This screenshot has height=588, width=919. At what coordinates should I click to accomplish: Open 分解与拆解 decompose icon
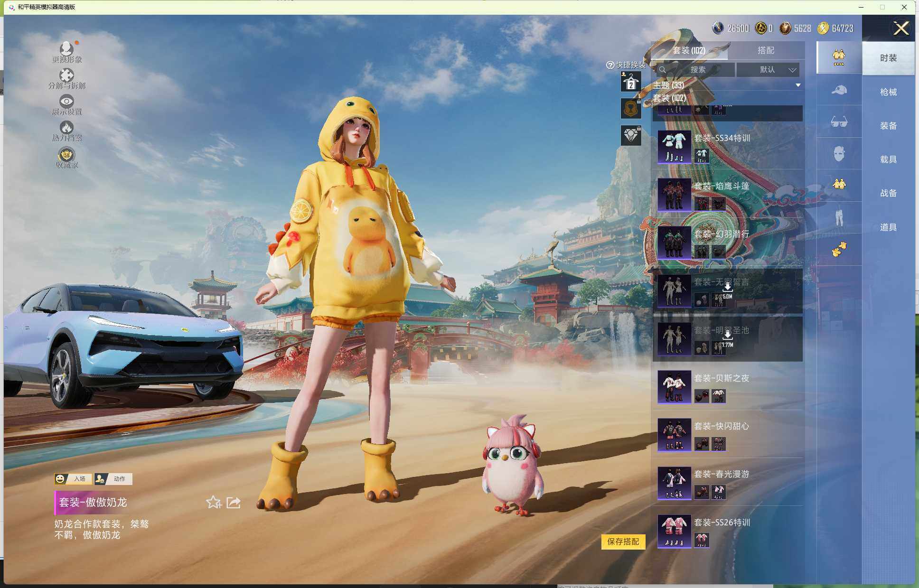tap(66, 75)
